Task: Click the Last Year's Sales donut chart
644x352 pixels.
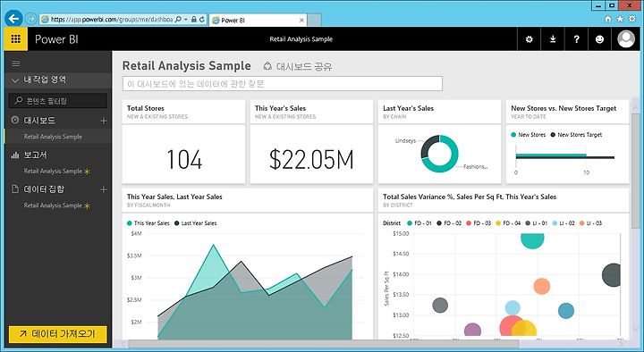Action: (439, 154)
